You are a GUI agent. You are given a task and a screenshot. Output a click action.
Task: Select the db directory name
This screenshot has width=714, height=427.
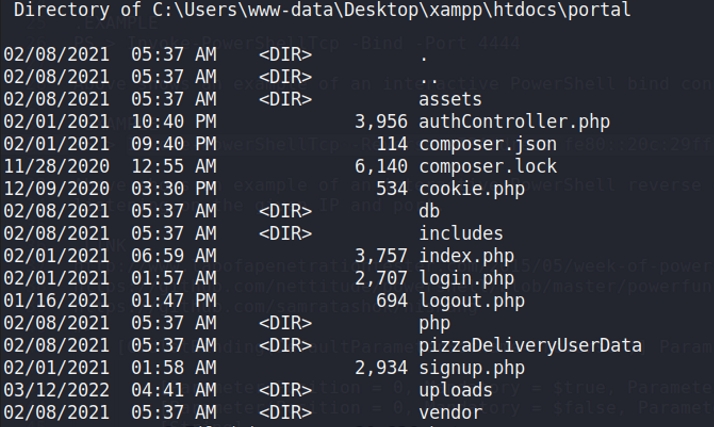(431, 211)
